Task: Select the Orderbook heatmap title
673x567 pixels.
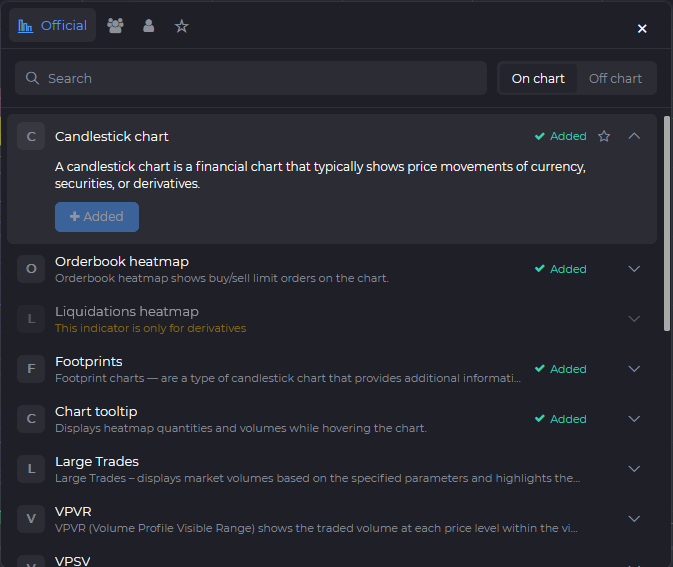Action: click(122, 261)
